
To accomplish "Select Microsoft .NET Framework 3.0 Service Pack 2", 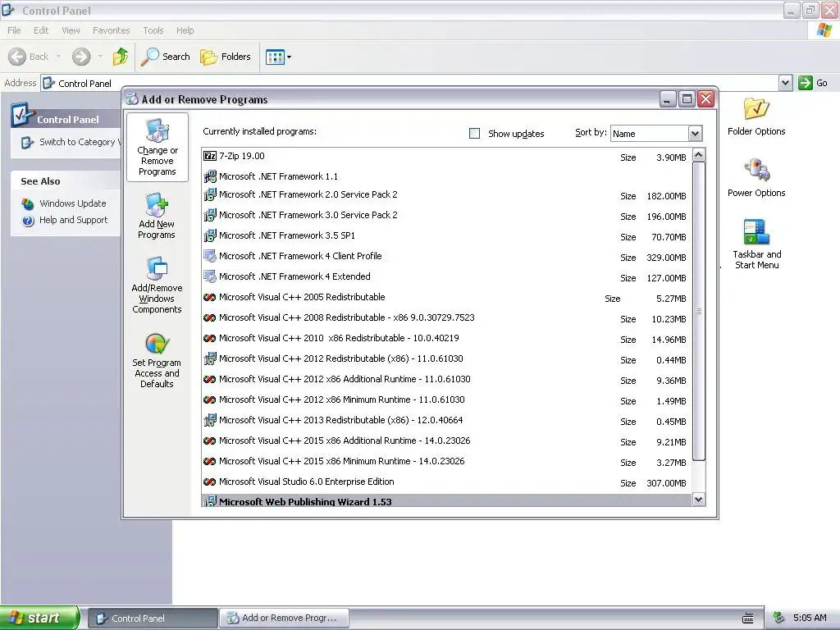I will [x=447, y=216].
